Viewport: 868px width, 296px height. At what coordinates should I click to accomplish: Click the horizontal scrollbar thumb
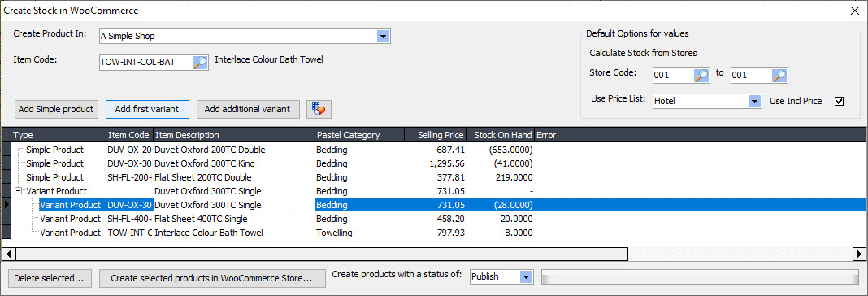click(322, 254)
